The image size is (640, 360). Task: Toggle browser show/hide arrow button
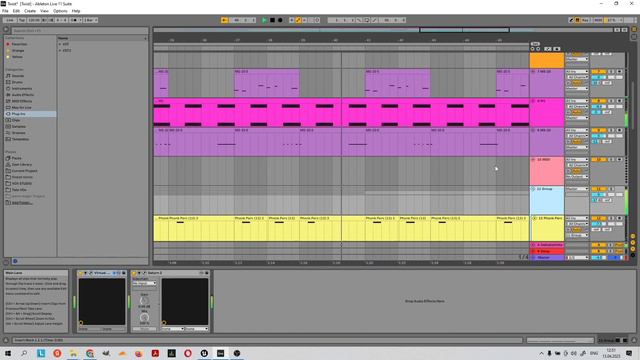pos(6,29)
